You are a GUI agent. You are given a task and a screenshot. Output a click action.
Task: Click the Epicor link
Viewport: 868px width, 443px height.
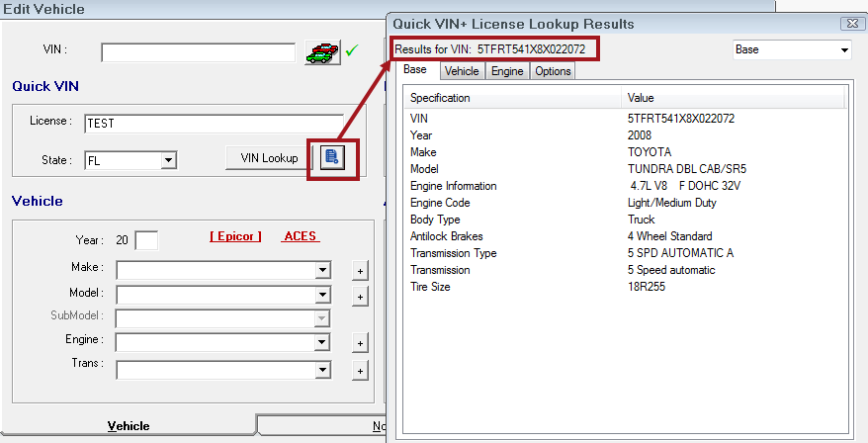[235, 236]
